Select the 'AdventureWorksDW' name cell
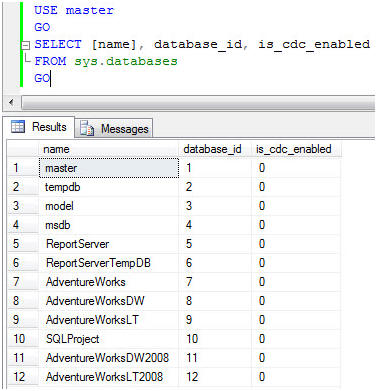The width and height of the screenshot is (377, 391). [x=109, y=301]
